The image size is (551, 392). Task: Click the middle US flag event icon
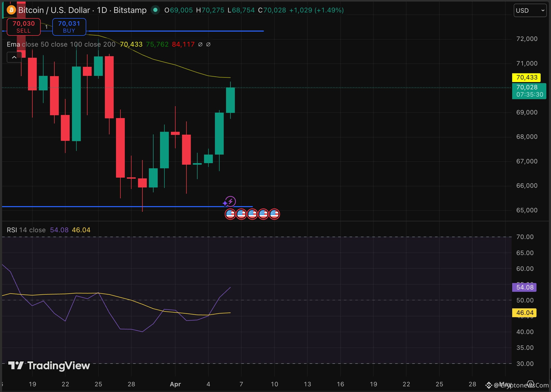[x=252, y=214]
